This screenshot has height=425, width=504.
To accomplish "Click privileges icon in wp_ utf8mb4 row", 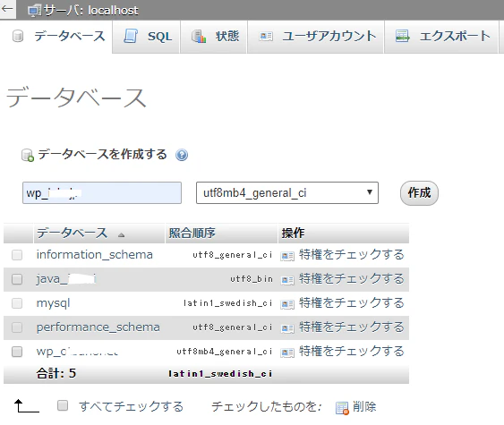I will pyautogui.click(x=287, y=353).
